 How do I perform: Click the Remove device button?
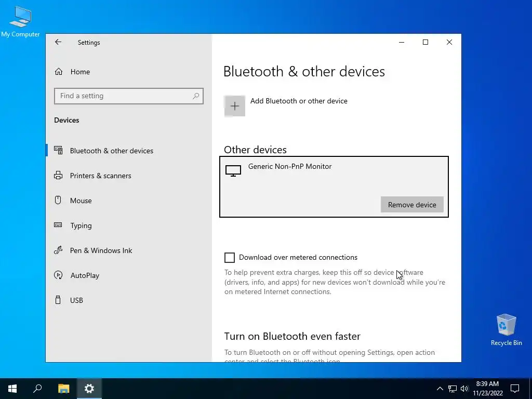point(412,205)
